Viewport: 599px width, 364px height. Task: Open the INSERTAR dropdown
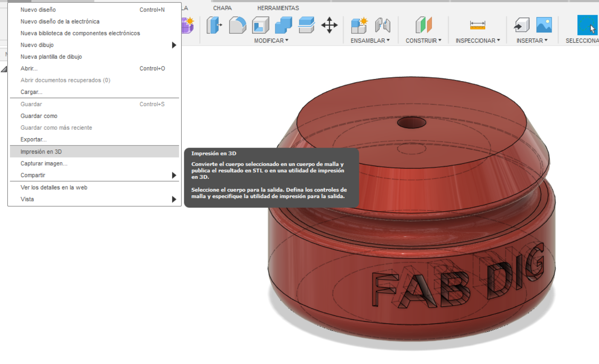tap(532, 41)
